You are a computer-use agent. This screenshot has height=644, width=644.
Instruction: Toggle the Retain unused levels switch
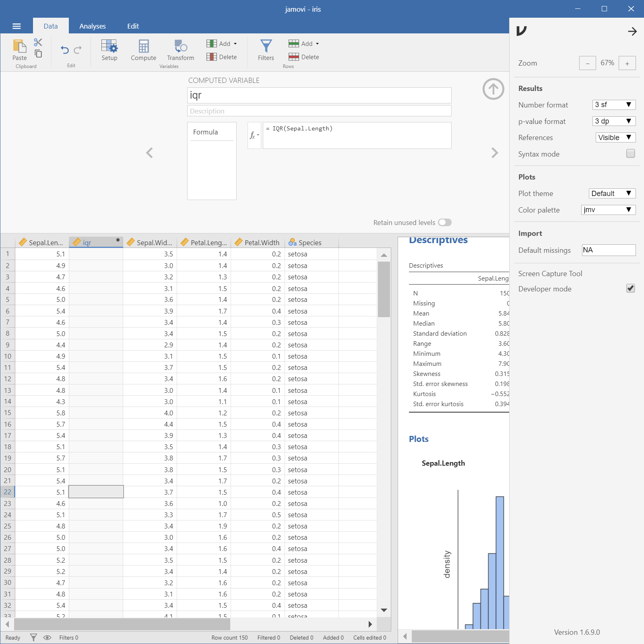click(x=445, y=223)
